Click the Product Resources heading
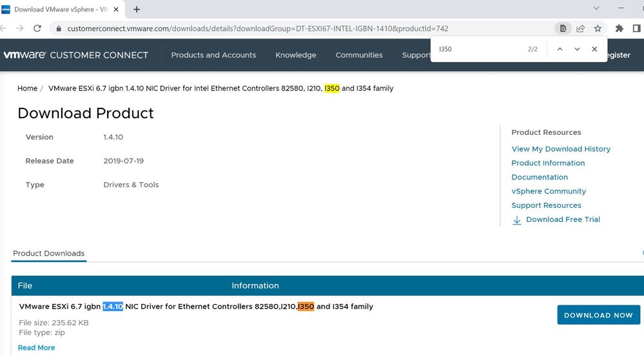 [x=546, y=132]
